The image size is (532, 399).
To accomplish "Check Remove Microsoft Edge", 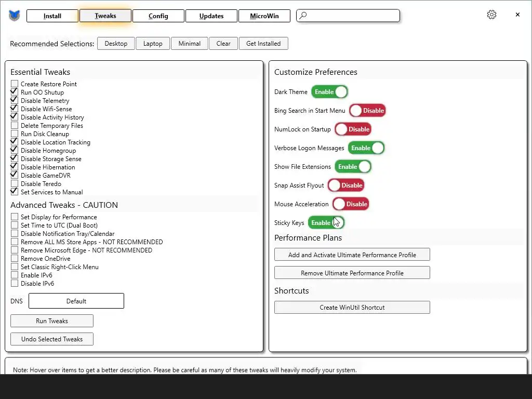I will coord(14,250).
